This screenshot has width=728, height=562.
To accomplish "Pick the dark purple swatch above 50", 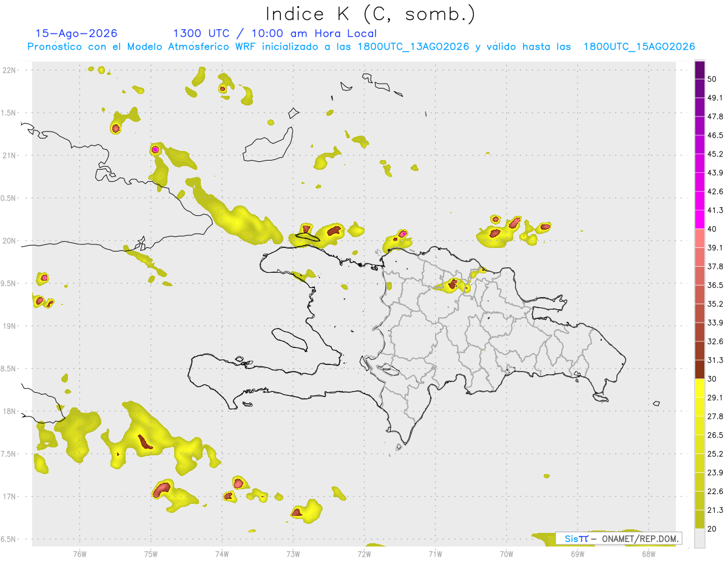I will click(699, 70).
